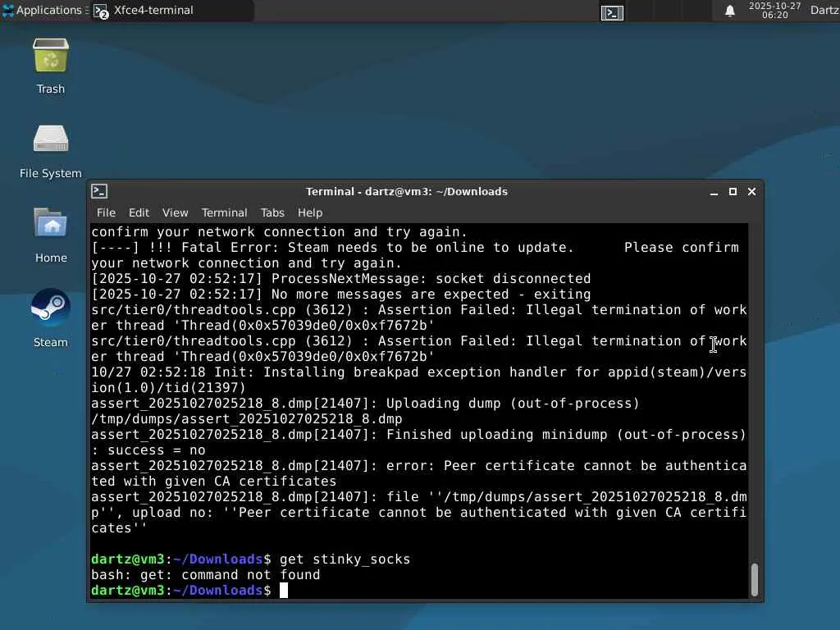Click the terminal window title bar icon

[x=99, y=191]
